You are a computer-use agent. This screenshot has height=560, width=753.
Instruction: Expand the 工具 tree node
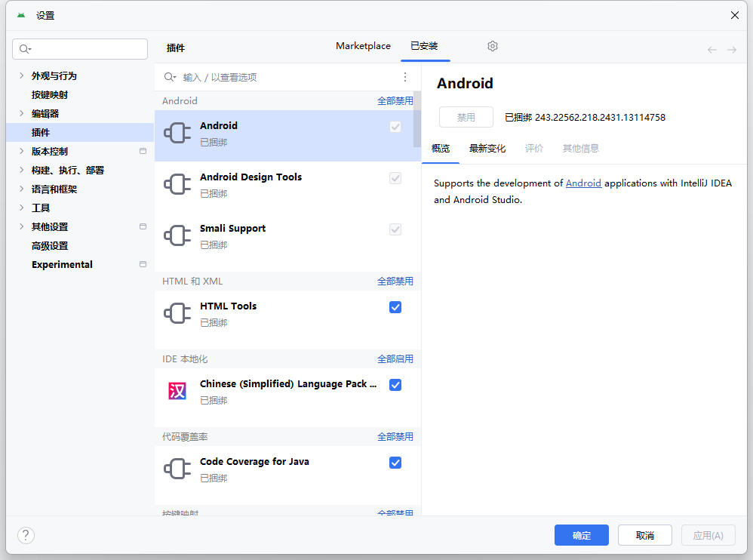22,208
